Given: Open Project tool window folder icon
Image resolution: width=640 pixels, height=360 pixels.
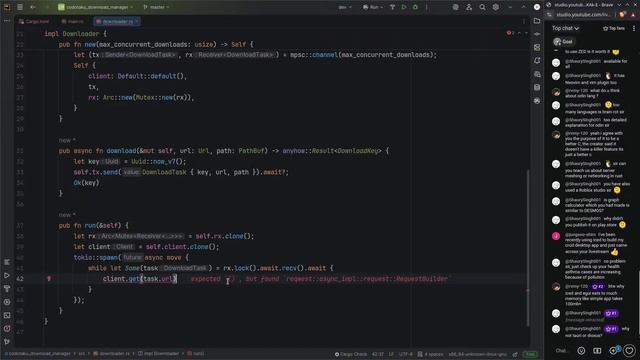Looking at the screenshot, I should [537, 21].
